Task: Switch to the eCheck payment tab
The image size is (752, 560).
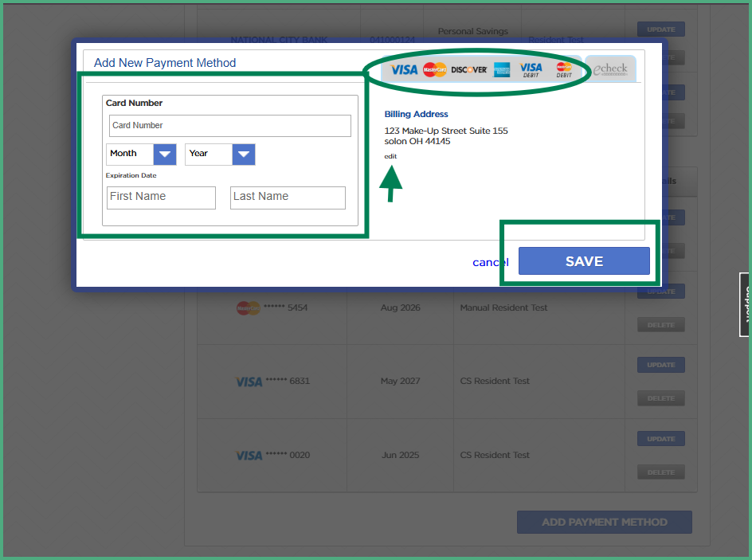Action: pyautogui.click(x=610, y=69)
